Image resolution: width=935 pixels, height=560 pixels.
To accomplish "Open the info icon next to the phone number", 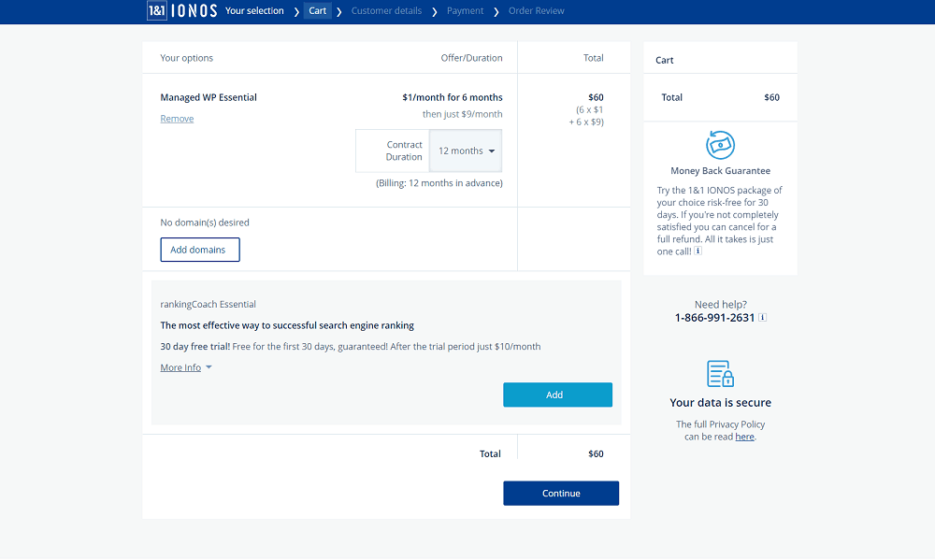I will (x=762, y=317).
